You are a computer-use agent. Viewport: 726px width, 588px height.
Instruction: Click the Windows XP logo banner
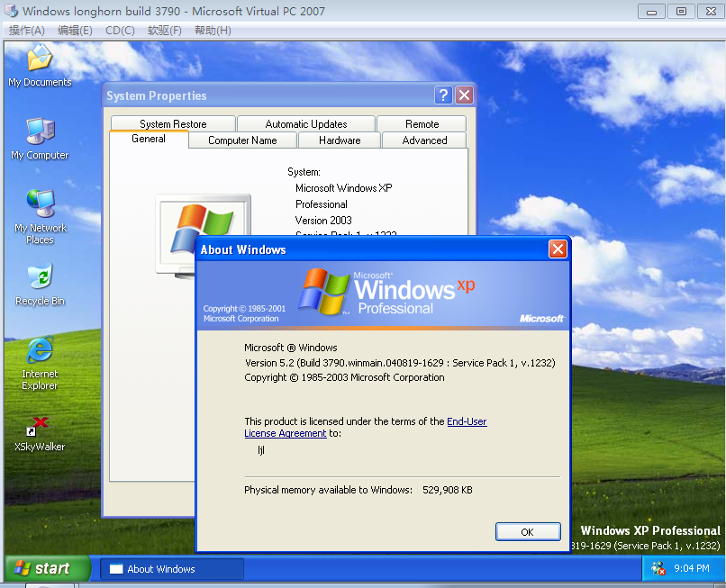coord(383,295)
